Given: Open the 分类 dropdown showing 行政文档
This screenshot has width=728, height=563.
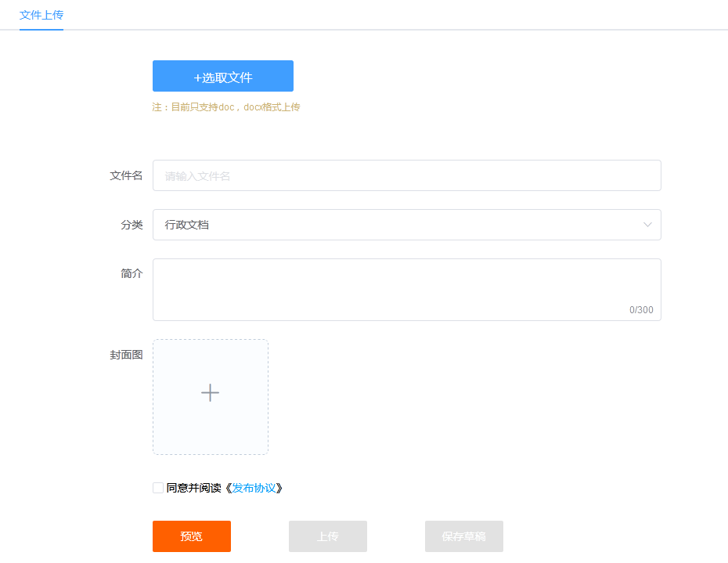Looking at the screenshot, I should point(407,225).
